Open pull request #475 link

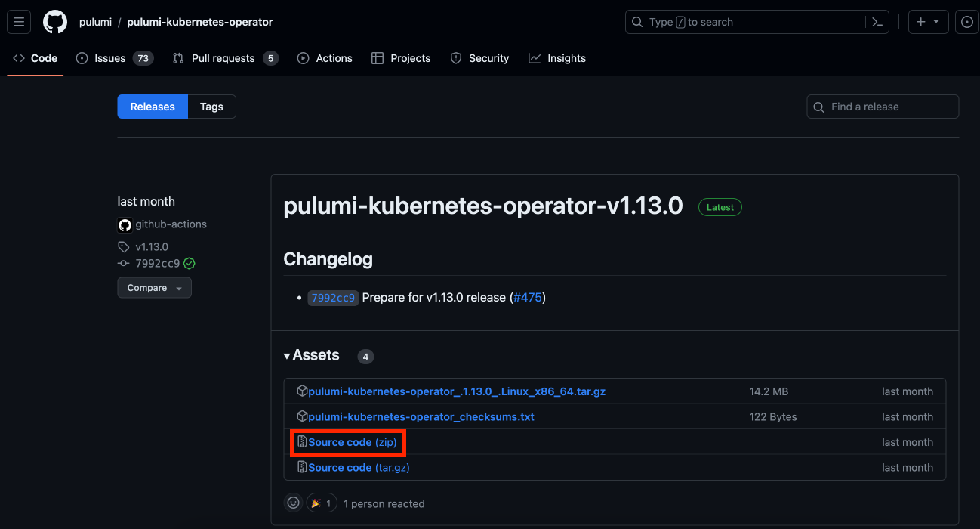click(527, 298)
